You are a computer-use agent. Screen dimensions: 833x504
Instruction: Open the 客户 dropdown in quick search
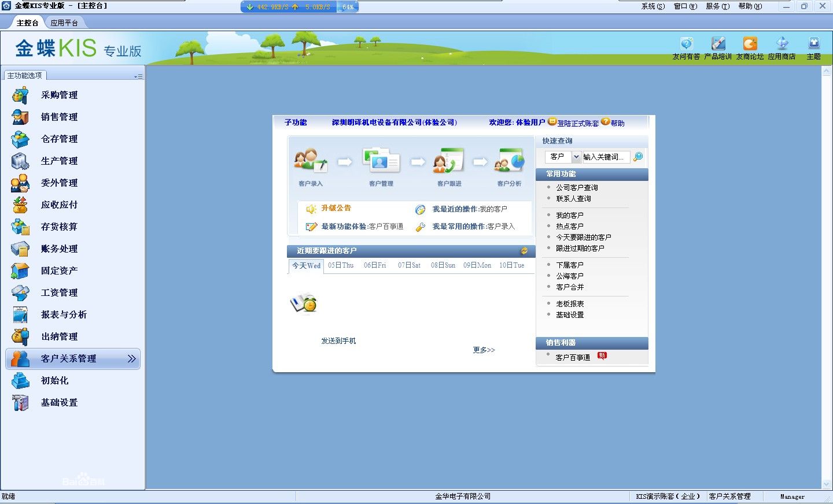point(576,157)
